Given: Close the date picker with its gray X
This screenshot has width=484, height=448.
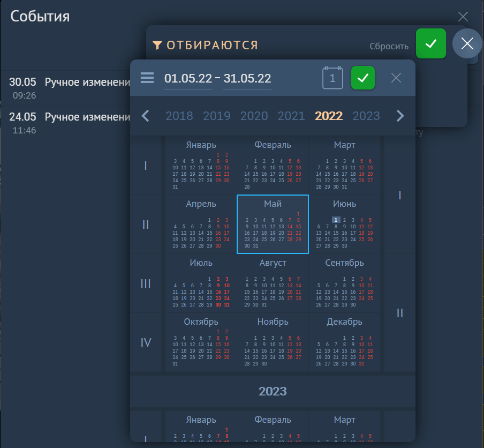Looking at the screenshot, I should pos(396,78).
